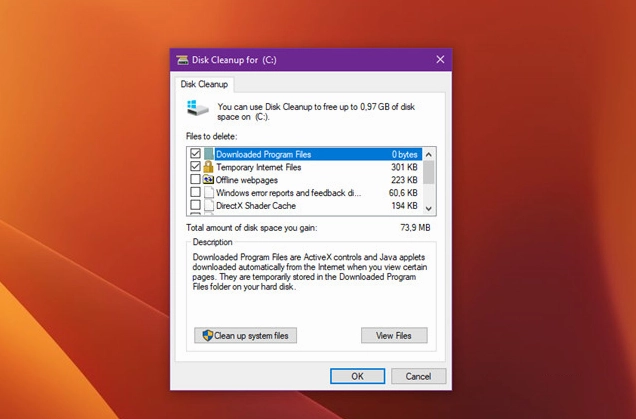636x419 pixels.
Task: Uncheck the Downloaded Program Files checkbox
Action: [195, 153]
